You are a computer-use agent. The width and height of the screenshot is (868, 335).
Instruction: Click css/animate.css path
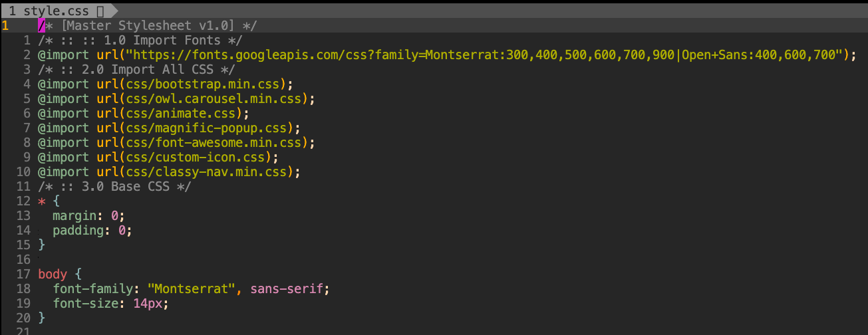(180, 113)
